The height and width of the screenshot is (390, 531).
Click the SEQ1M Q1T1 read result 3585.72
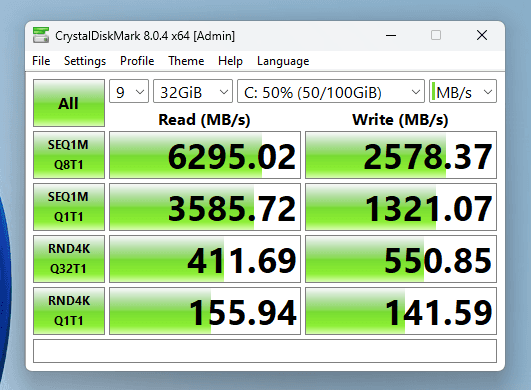(205, 207)
